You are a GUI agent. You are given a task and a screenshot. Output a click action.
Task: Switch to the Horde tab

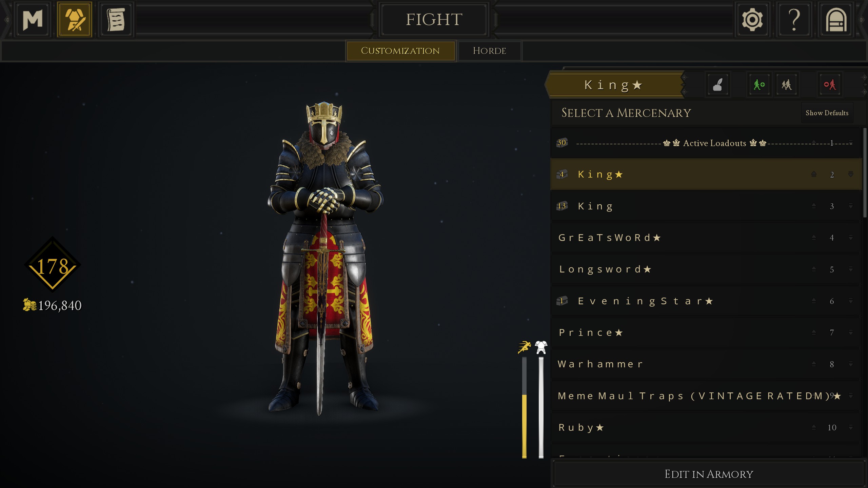point(489,51)
